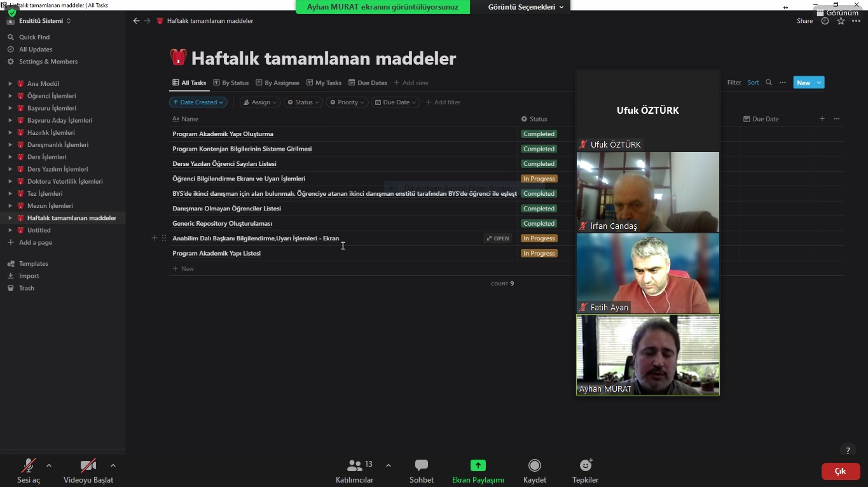Screen dimensions: 868x487
Task: Select Ayhan MURAT video thumbnail
Action: coord(647,355)
